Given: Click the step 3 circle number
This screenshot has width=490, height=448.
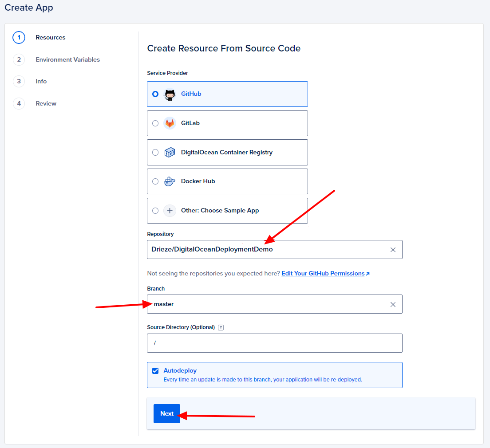Looking at the screenshot, I should click(x=19, y=82).
